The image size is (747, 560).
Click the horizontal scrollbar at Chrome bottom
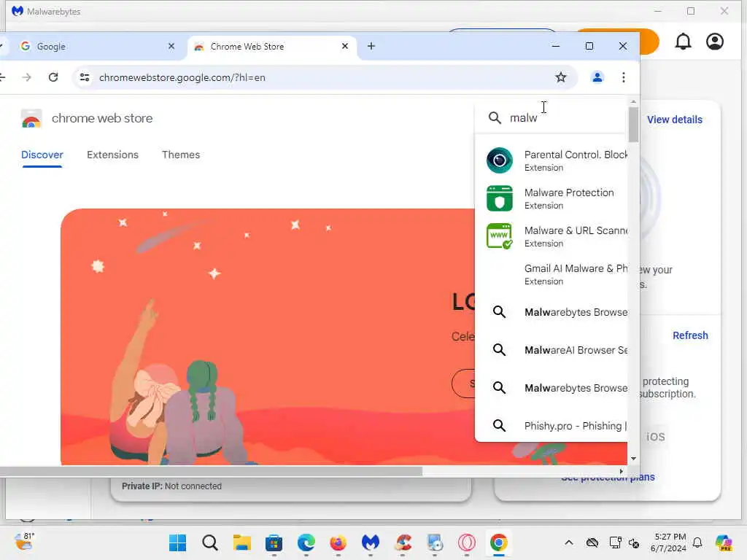[211, 472]
